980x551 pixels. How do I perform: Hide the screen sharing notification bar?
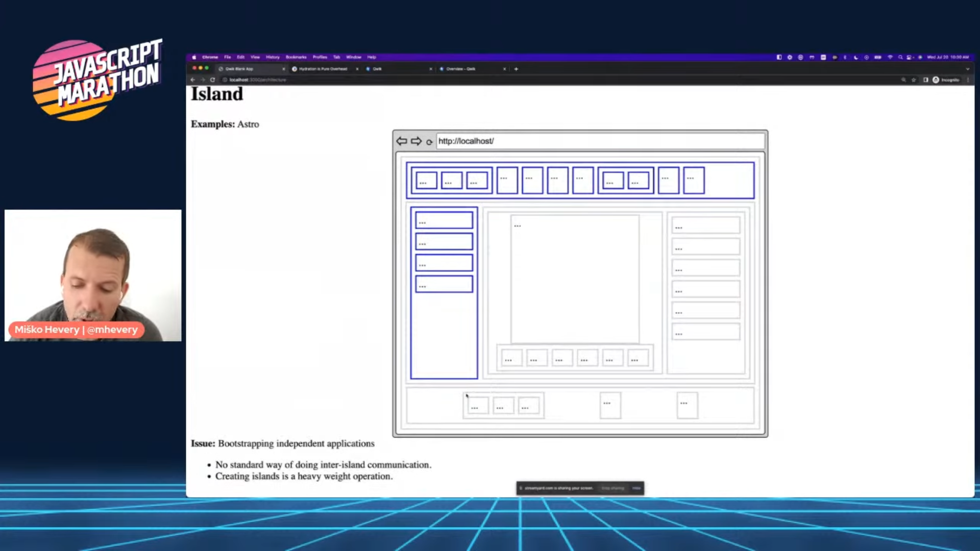point(636,488)
